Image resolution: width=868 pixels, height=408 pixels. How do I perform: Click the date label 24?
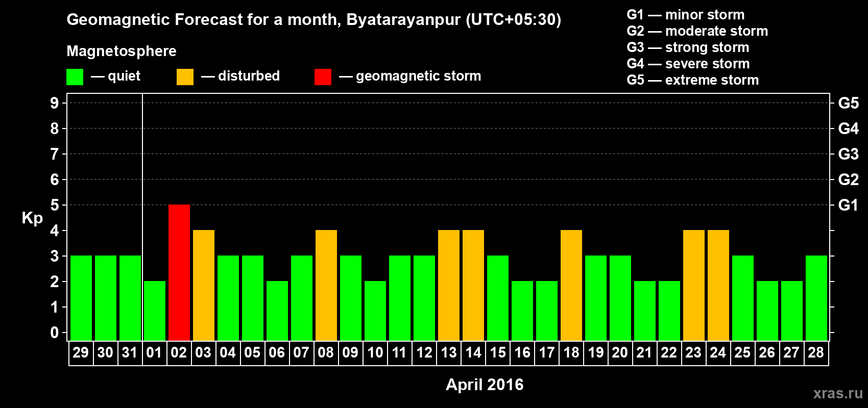click(718, 353)
